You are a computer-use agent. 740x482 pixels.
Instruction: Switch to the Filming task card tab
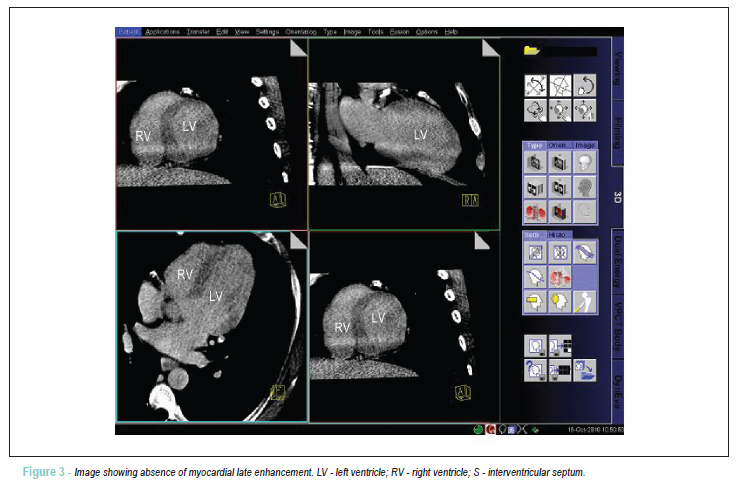(x=617, y=133)
